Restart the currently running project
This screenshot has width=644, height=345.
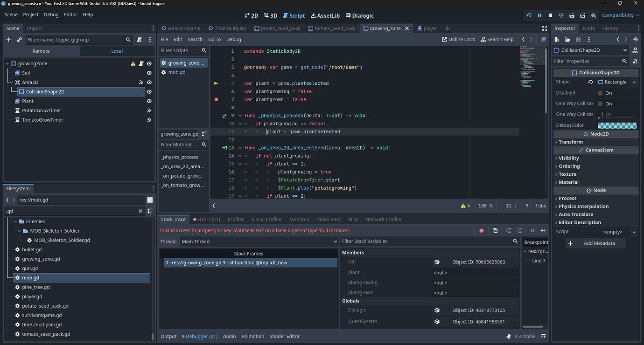(x=529, y=15)
